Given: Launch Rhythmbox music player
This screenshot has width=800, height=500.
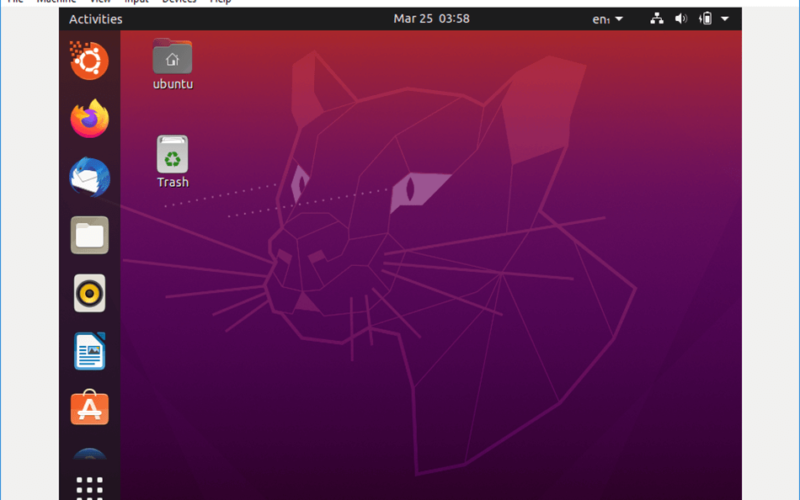Looking at the screenshot, I should pos(89,293).
